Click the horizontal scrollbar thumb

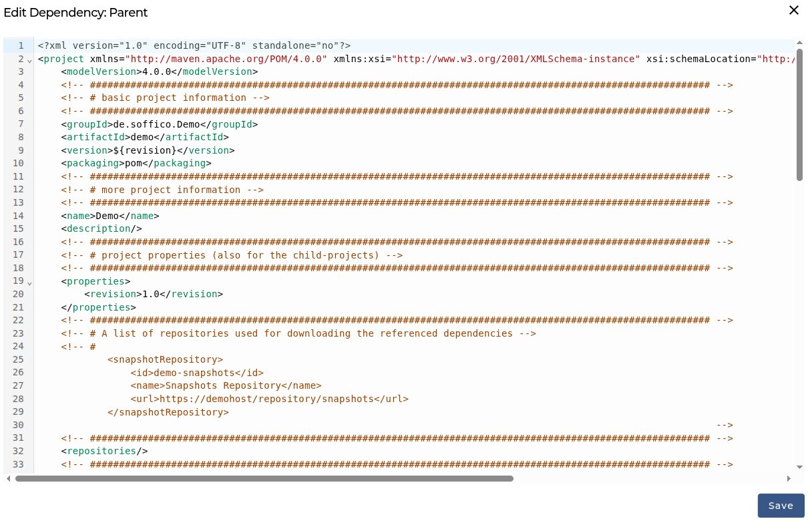pyautogui.click(x=264, y=478)
